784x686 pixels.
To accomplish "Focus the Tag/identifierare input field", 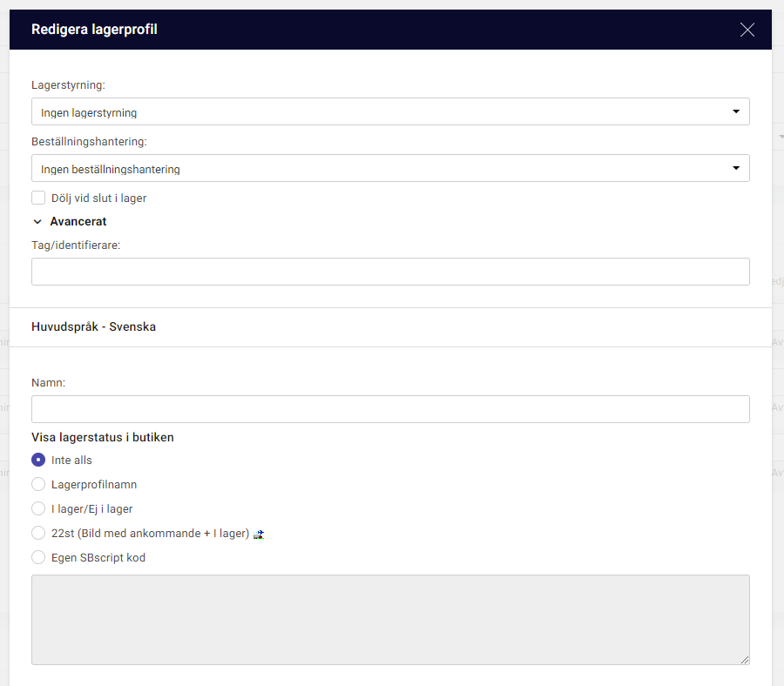I will pos(390,272).
